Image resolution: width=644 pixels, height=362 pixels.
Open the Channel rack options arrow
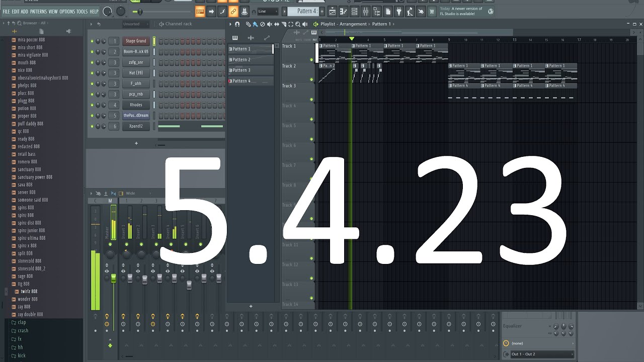pyautogui.click(x=91, y=24)
